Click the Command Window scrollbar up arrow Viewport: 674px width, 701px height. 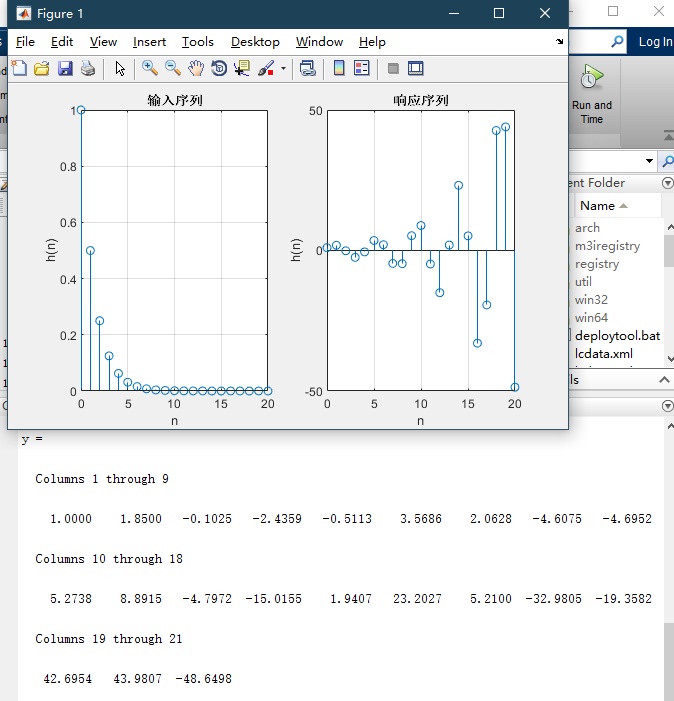(x=670, y=427)
